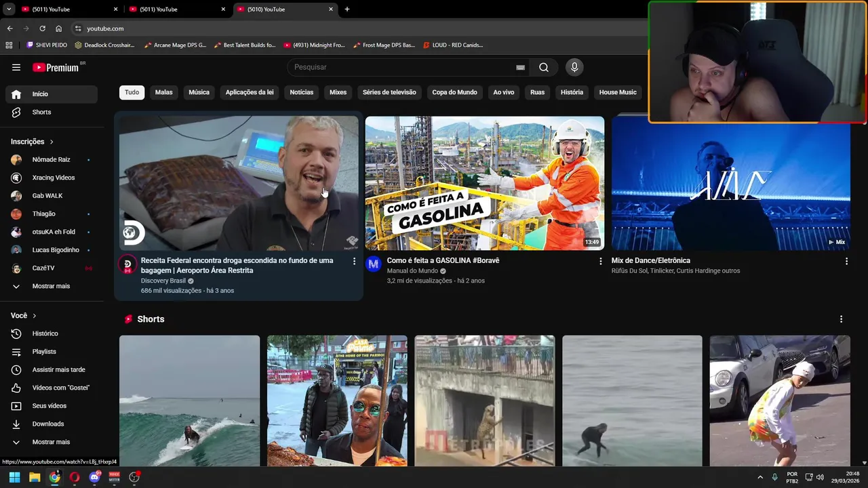Play the Mix de Dance/Eletrônica thumbnail
This screenshot has width=868, height=488.
coord(731,183)
